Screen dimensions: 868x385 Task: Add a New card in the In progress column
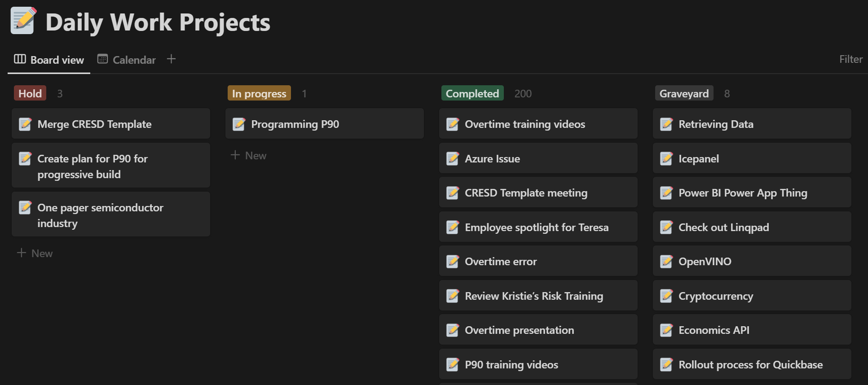pyautogui.click(x=249, y=155)
